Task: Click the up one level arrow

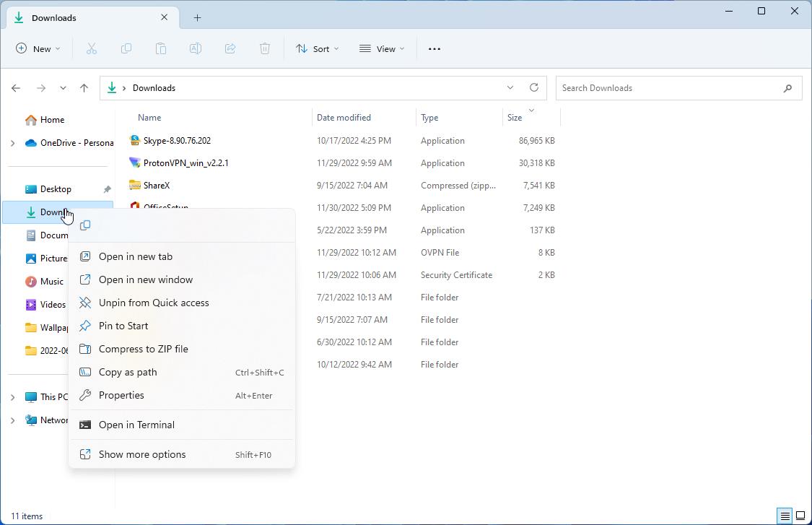Action: tap(84, 87)
